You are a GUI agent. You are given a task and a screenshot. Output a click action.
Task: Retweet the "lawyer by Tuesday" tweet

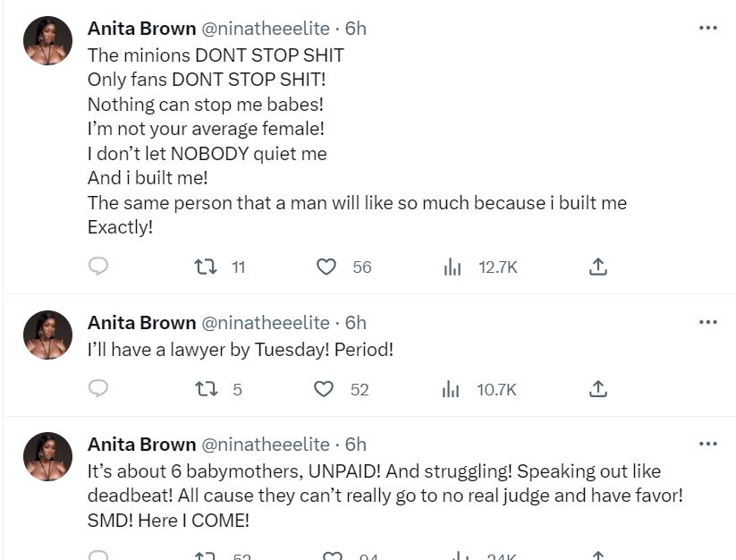pos(206,389)
